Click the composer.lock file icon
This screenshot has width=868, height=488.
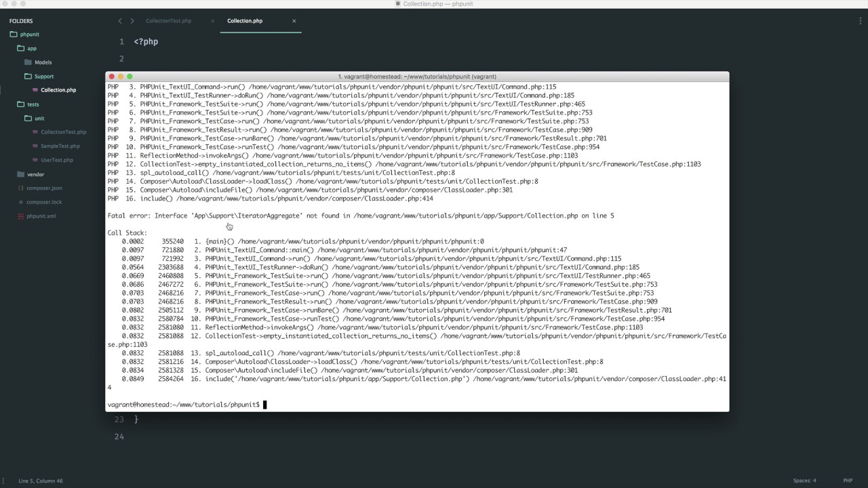(x=20, y=202)
